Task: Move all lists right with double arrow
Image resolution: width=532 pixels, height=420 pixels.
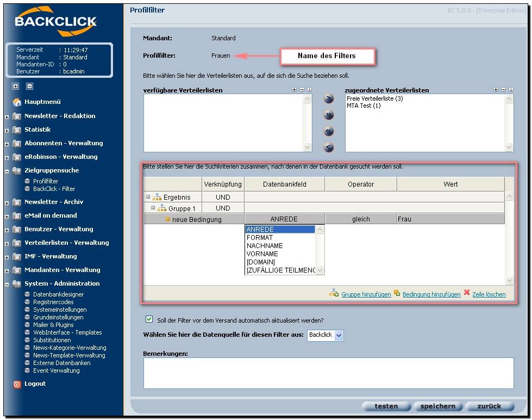Action: [x=328, y=115]
